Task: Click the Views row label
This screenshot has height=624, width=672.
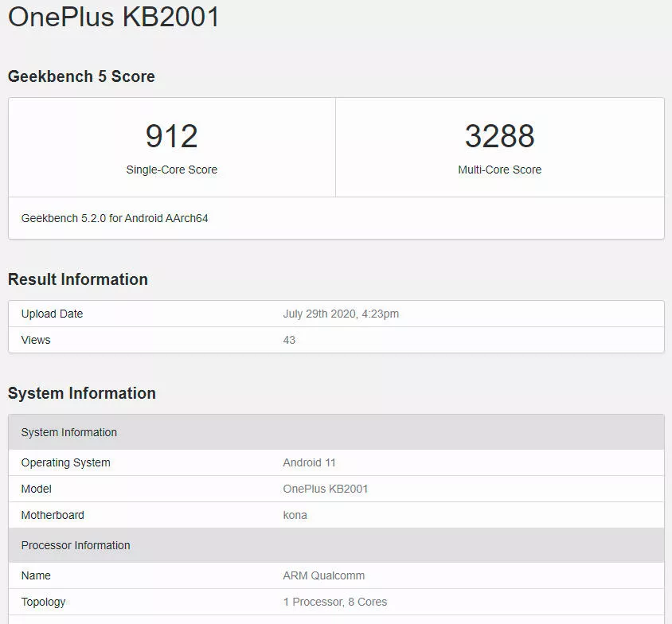Action: [36, 340]
